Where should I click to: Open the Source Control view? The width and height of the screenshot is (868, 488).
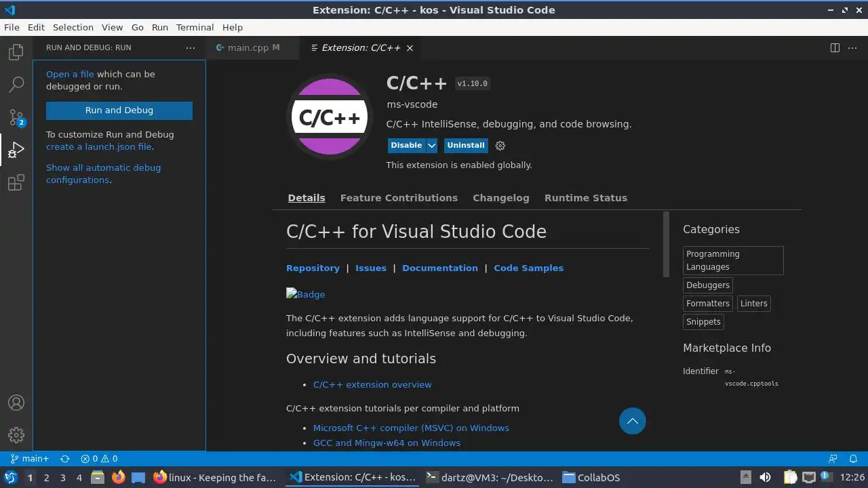point(16,117)
